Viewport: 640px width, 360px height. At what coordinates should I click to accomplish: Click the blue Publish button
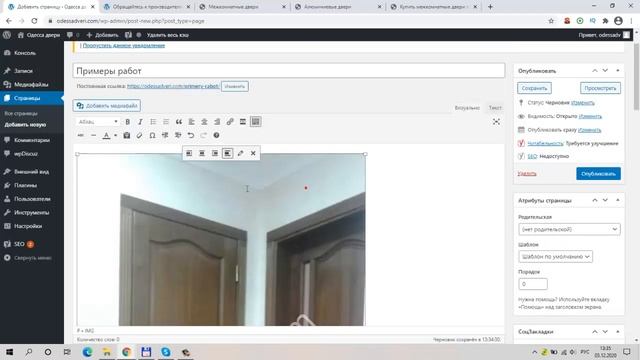(598, 173)
